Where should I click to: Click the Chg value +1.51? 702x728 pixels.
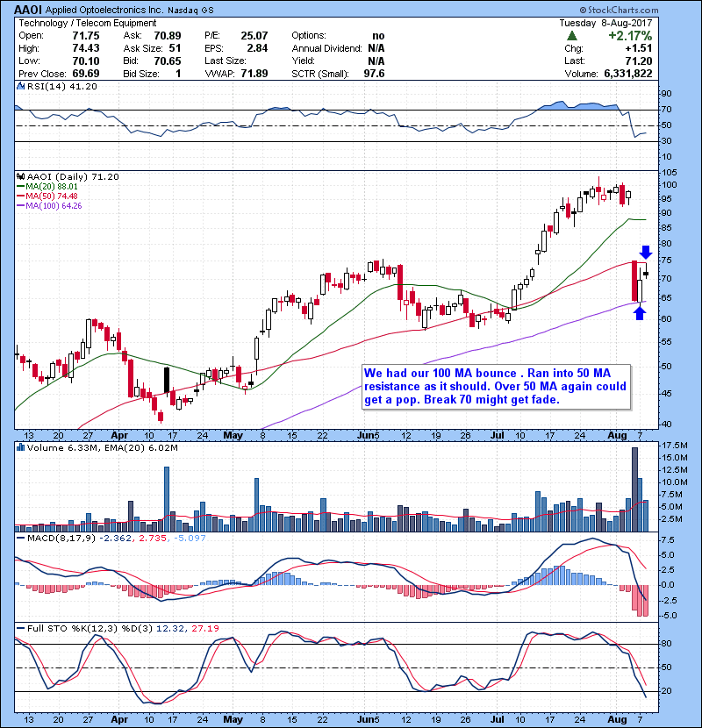(x=638, y=48)
